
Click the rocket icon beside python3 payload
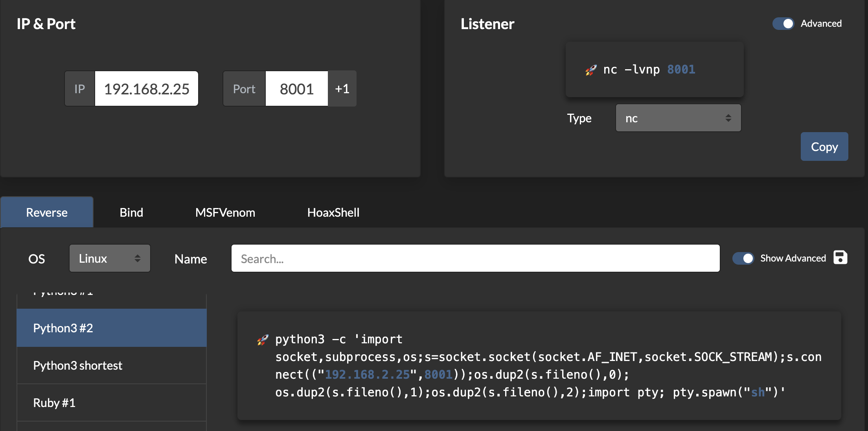coord(263,340)
